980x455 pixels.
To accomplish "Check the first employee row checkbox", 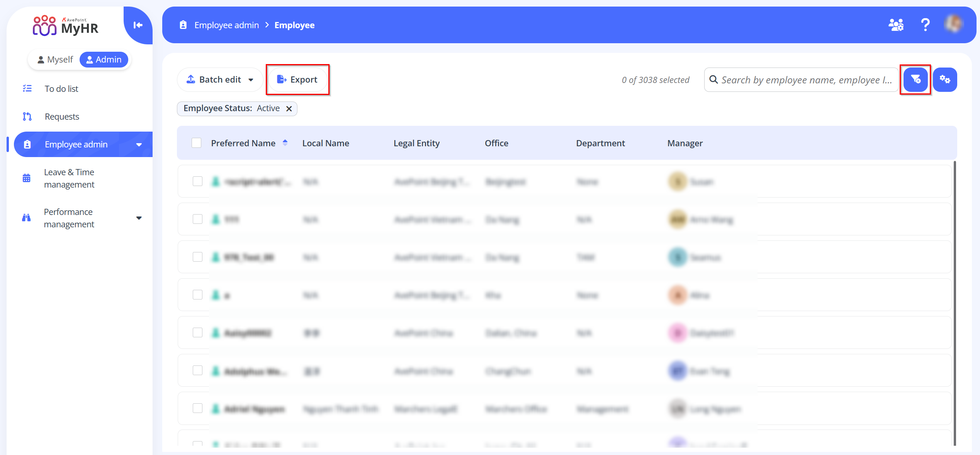I will point(197,181).
